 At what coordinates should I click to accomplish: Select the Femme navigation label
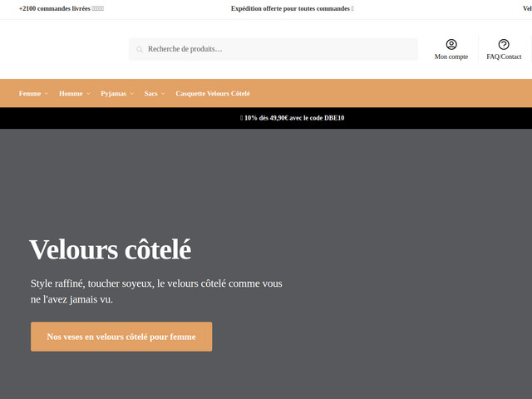30,94
